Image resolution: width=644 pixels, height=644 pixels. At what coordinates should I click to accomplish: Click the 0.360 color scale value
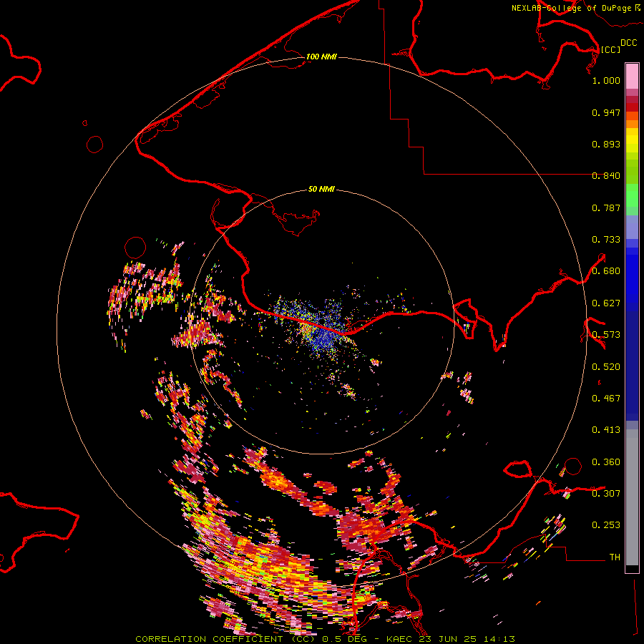coord(606,462)
